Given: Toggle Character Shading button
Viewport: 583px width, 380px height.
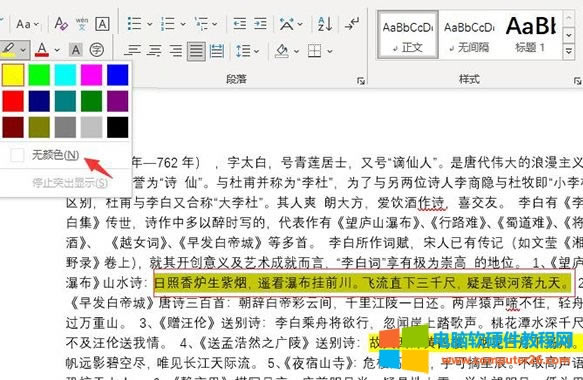Looking at the screenshot, I should click(76, 50).
